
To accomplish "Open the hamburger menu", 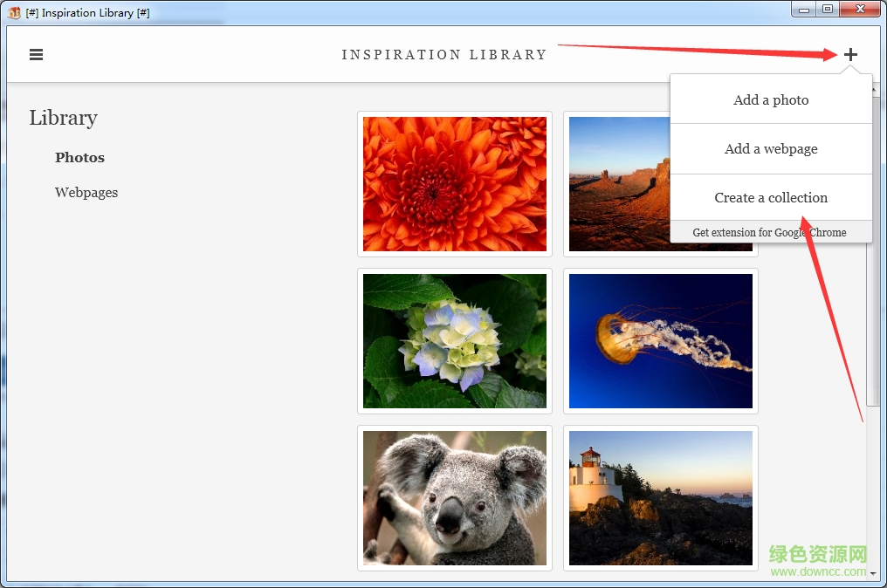I will [x=36, y=54].
